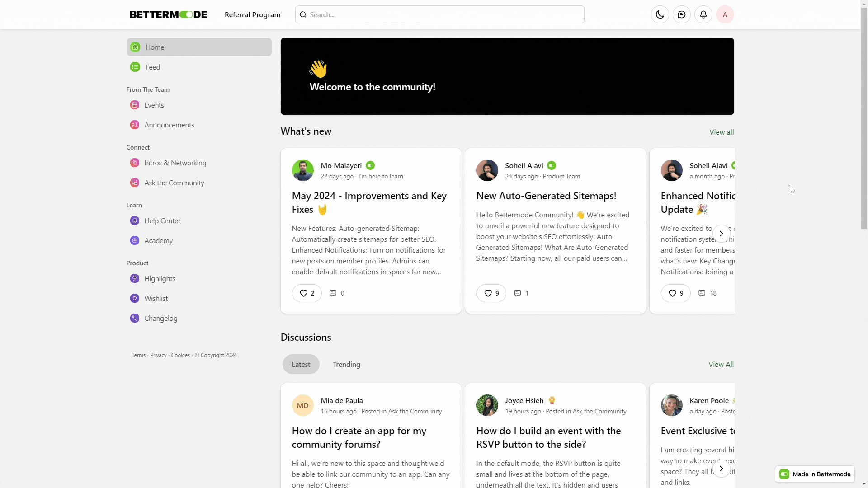Go to Wishlist in Product section
The height and width of the screenshot is (488, 868).
click(156, 298)
